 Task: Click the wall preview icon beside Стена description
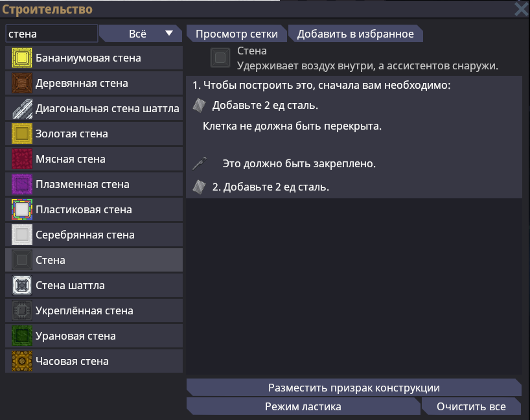pos(220,58)
